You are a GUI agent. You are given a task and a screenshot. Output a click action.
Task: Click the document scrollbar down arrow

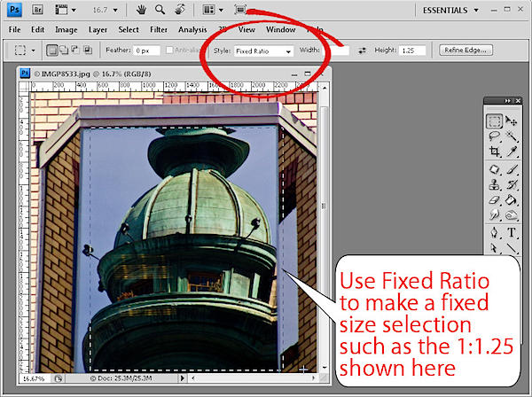(325, 367)
